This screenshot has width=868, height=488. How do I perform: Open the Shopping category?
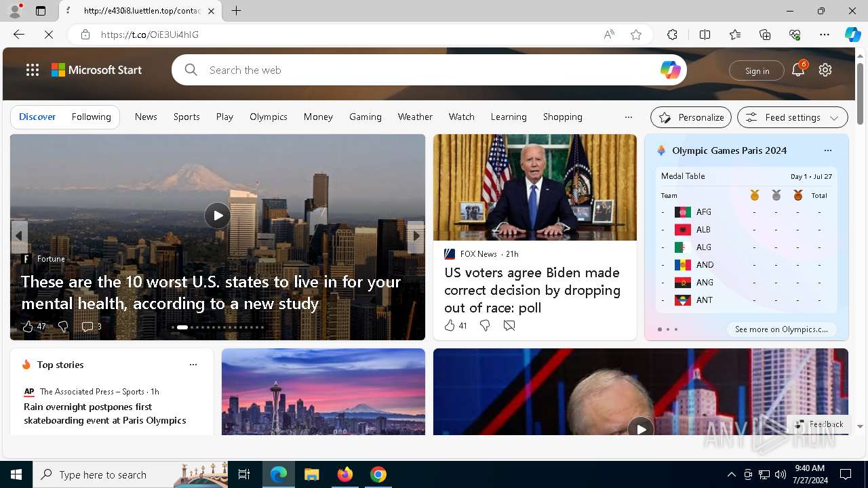point(563,117)
